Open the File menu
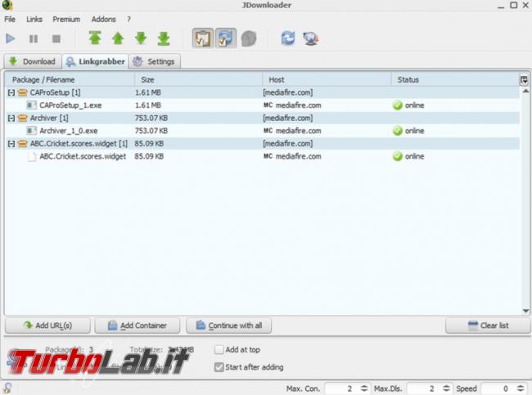The image size is (532, 395). click(x=10, y=20)
